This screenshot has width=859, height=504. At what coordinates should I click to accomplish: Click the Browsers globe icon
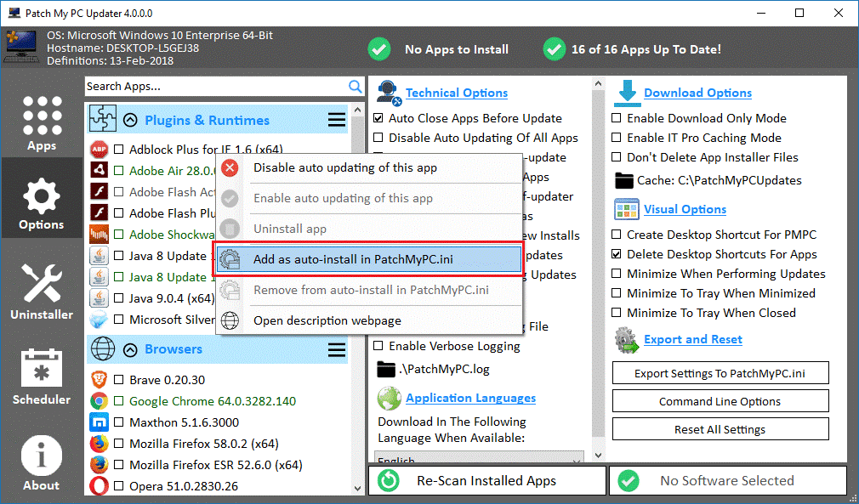coord(103,348)
